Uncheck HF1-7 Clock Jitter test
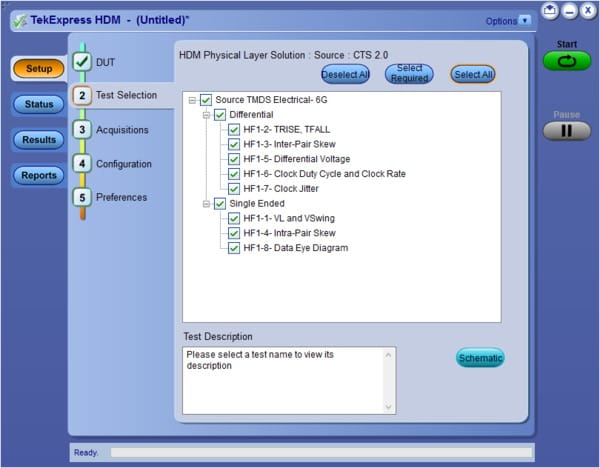Image resolution: width=600 pixels, height=468 pixels. (234, 188)
